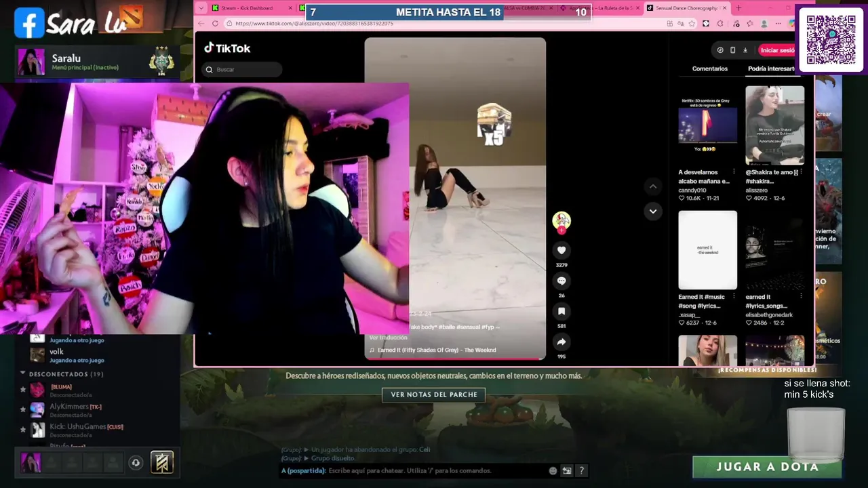Click the Dota chat message input
The image size is (868, 488).
436,470
